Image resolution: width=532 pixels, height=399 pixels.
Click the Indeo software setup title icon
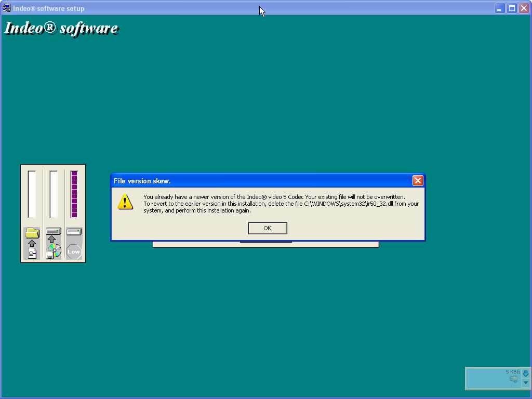(x=6, y=8)
